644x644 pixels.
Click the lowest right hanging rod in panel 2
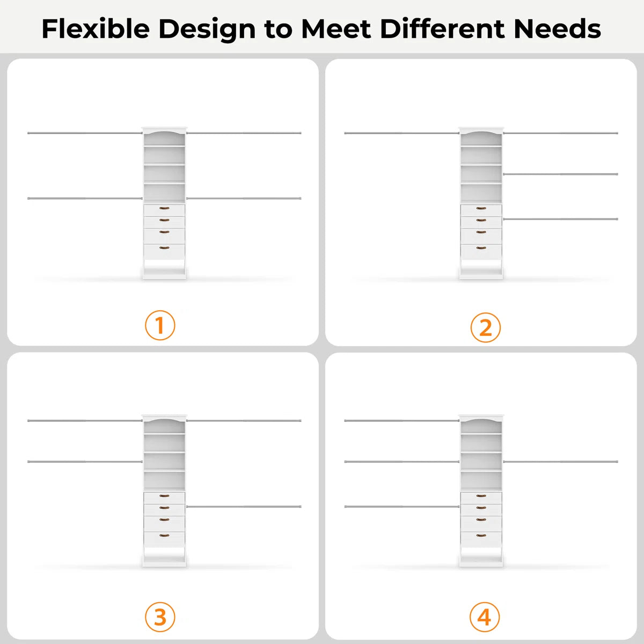pos(560,219)
